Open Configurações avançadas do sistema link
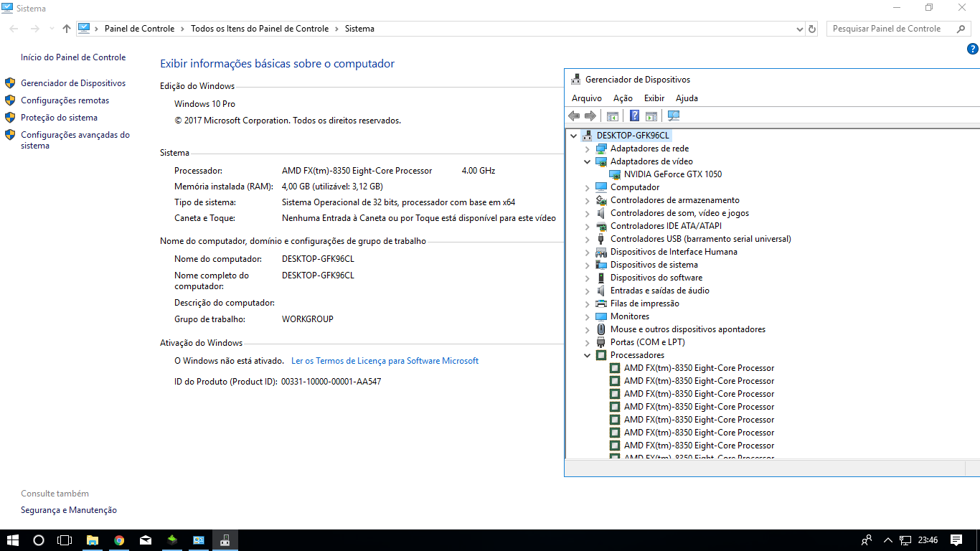 75,140
